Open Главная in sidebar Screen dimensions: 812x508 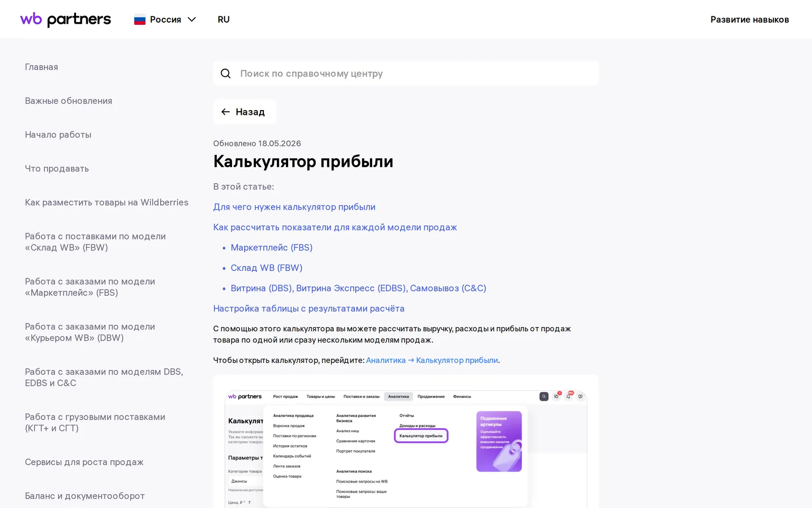(41, 67)
